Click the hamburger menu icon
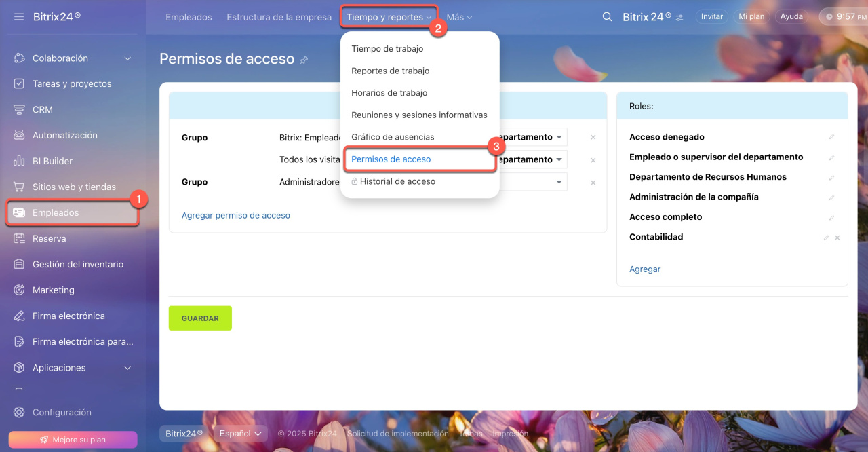868x452 pixels. [x=19, y=16]
